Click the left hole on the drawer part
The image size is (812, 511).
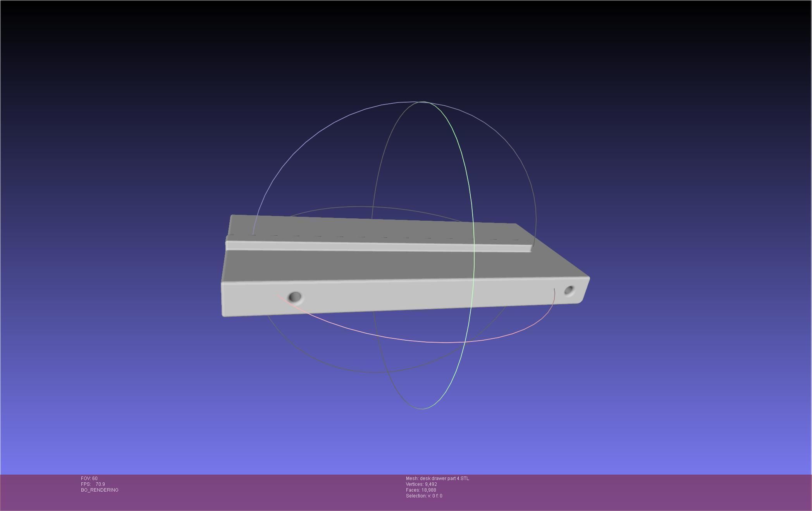click(x=295, y=297)
